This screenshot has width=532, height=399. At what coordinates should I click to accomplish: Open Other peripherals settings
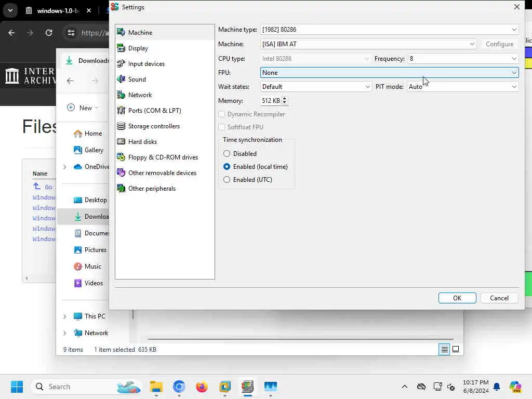tap(165, 189)
